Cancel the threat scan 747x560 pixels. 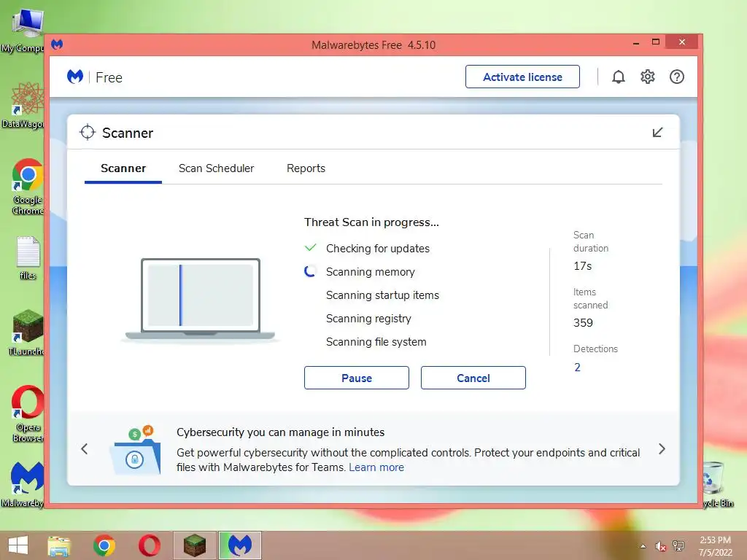[x=473, y=378]
